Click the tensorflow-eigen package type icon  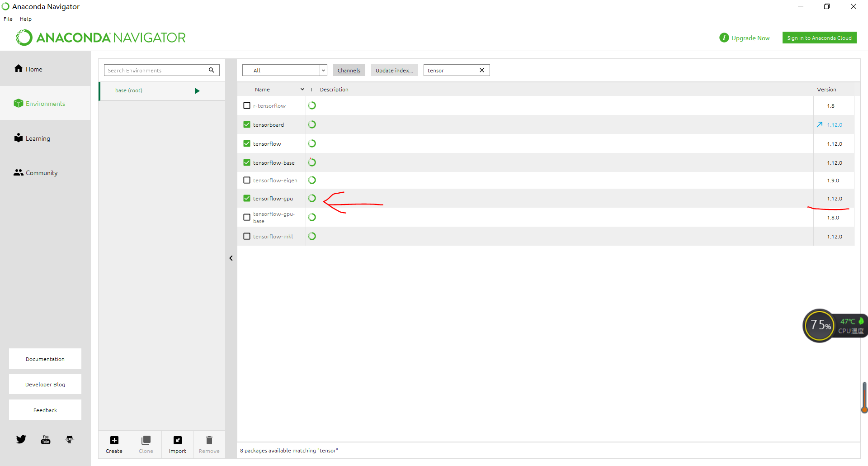pos(312,180)
